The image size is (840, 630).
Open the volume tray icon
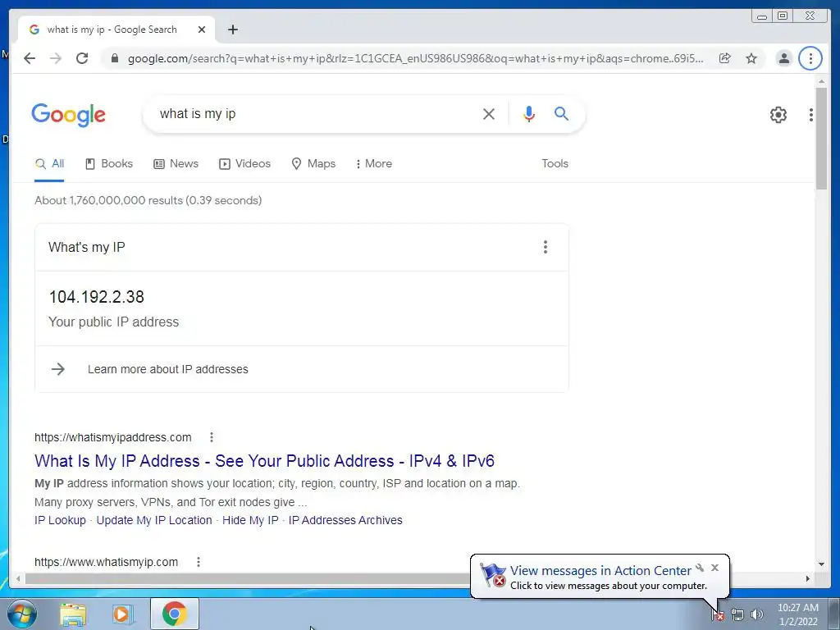click(x=757, y=614)
